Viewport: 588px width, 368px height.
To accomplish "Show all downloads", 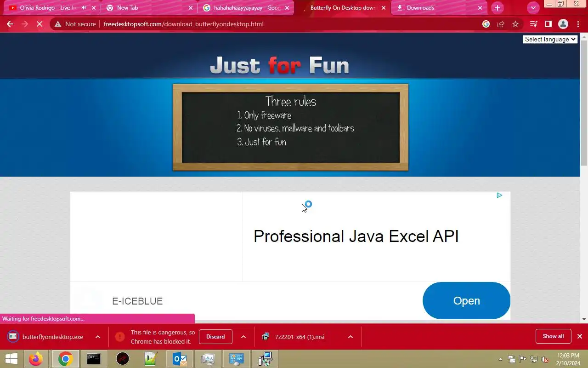I will coord(553,336).
